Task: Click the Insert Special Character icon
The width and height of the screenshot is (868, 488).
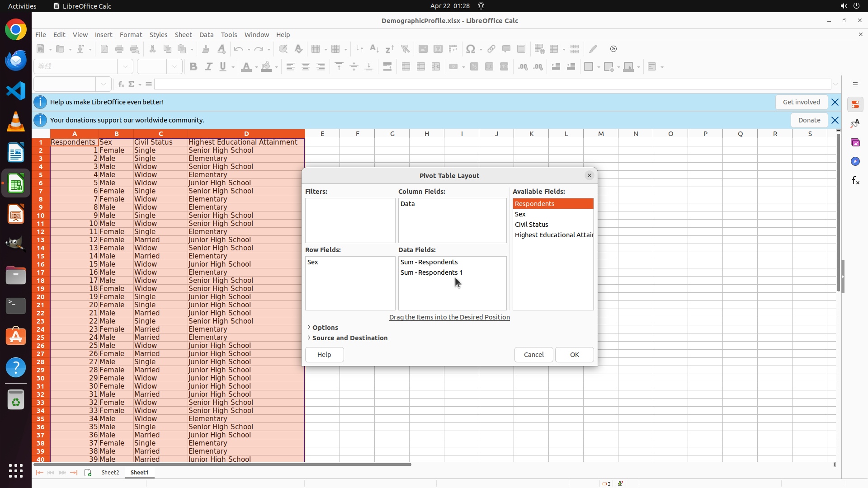Action: pyautogui.click(x=471, y=49)
